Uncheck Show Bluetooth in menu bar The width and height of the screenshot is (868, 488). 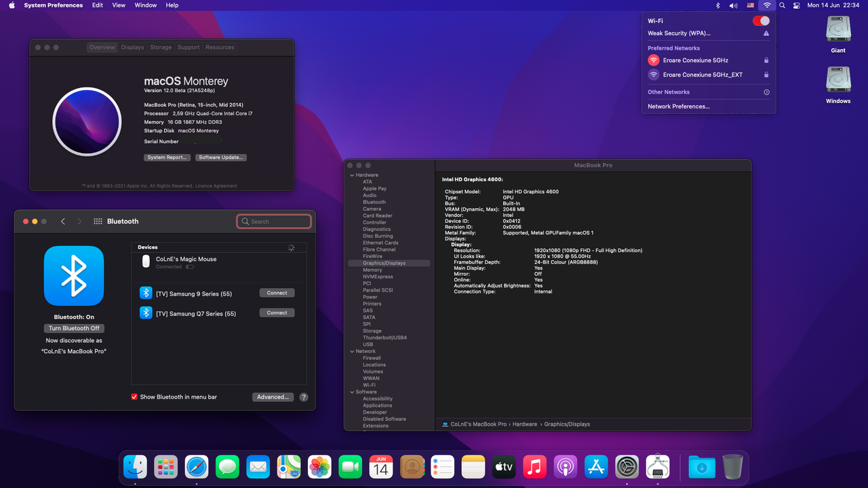coord(134,397)
